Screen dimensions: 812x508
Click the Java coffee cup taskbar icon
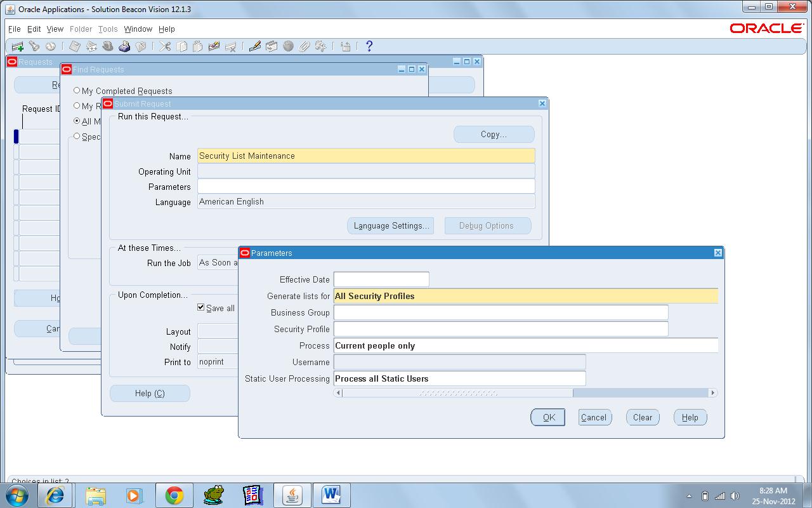[292, 495]
